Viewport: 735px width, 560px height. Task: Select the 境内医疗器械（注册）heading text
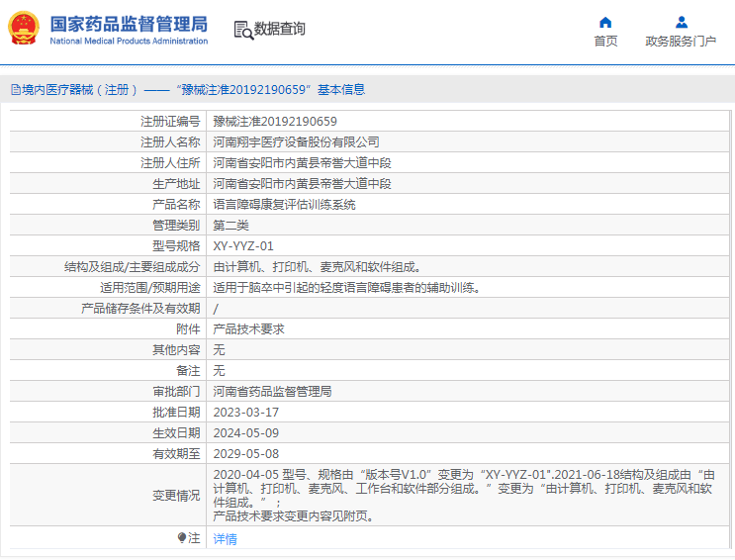(80, 90)
